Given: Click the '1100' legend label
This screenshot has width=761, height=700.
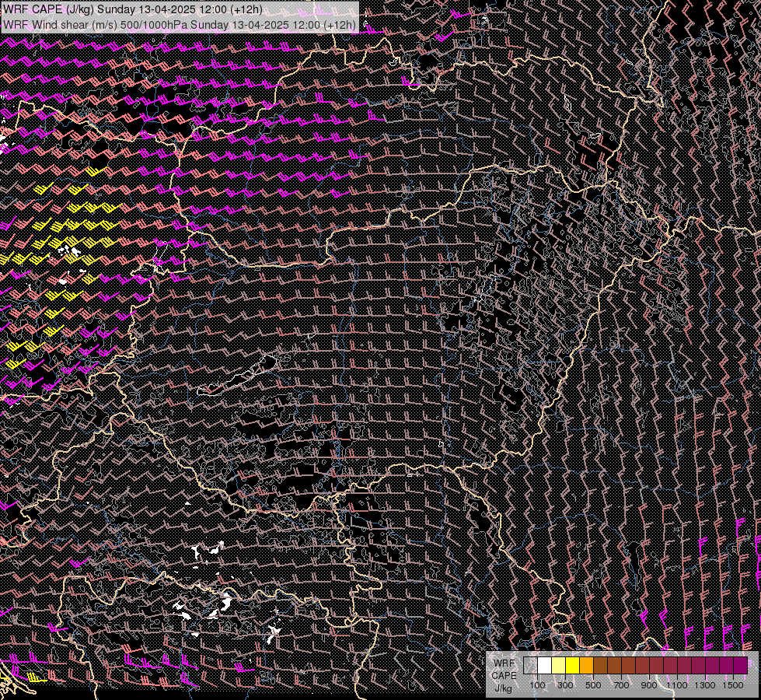Looking at the screenshot, I should 677,685.
